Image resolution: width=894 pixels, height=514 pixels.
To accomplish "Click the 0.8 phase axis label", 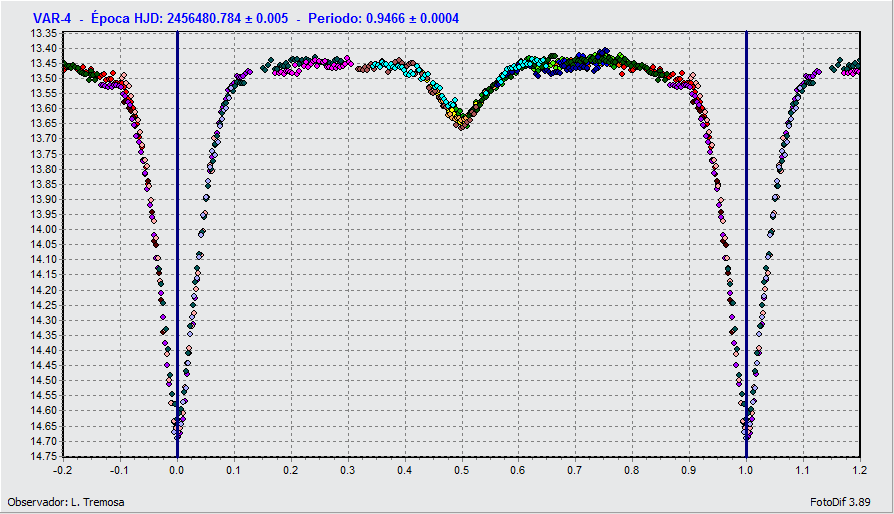I will coord(632,470).
